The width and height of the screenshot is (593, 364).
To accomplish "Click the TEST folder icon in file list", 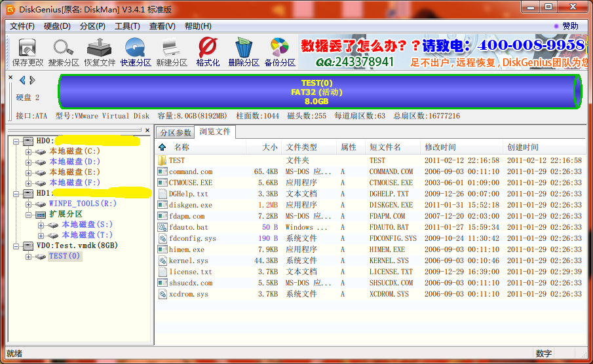I will [x=163, y=160].
